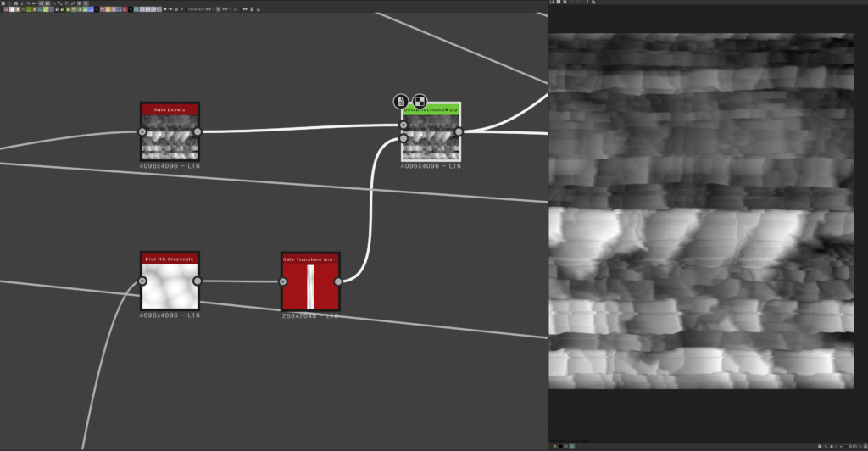Select the gray background swatch below the 2D view
This screenshot has height=451, width=868.
click(565, 447)
